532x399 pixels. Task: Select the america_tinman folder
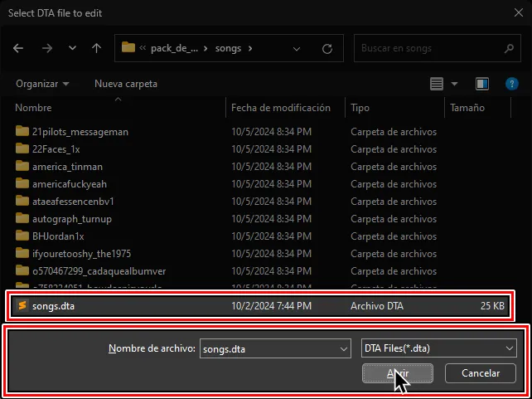(67, 167)
